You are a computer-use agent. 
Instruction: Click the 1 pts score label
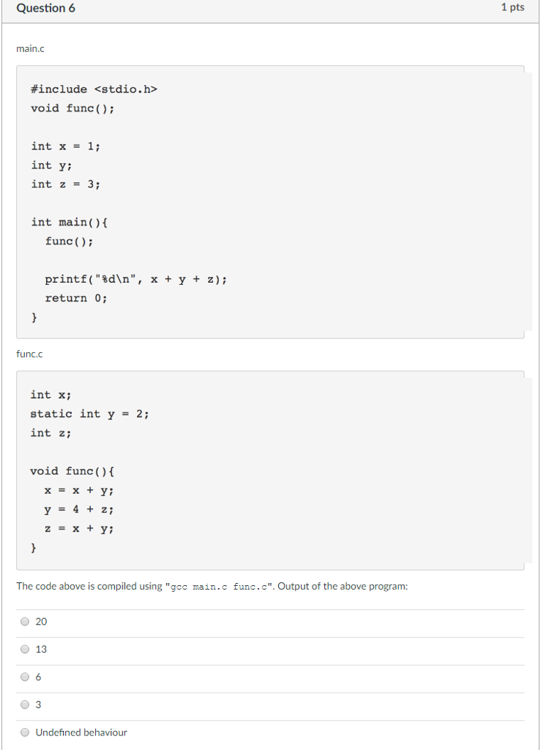[512, 7]
